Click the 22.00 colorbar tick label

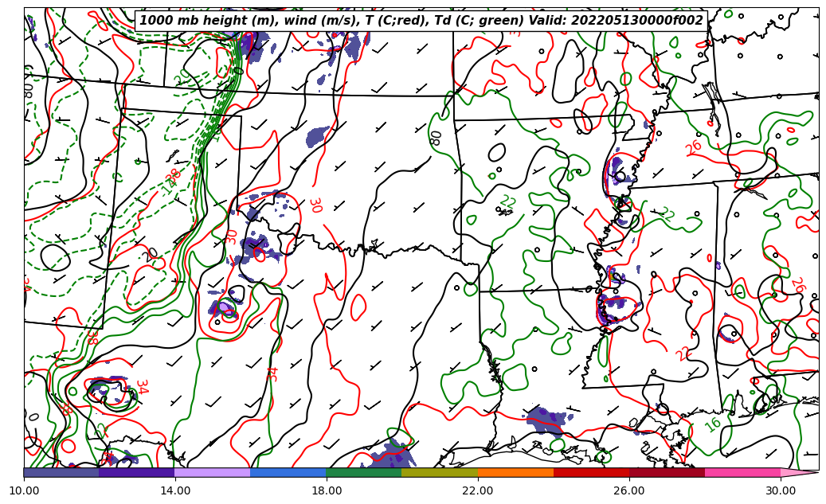click(478, 490)
